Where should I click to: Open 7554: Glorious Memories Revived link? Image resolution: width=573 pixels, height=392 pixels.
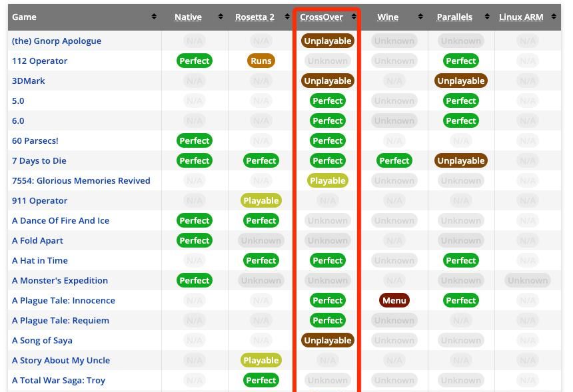(x=81, y=180)
